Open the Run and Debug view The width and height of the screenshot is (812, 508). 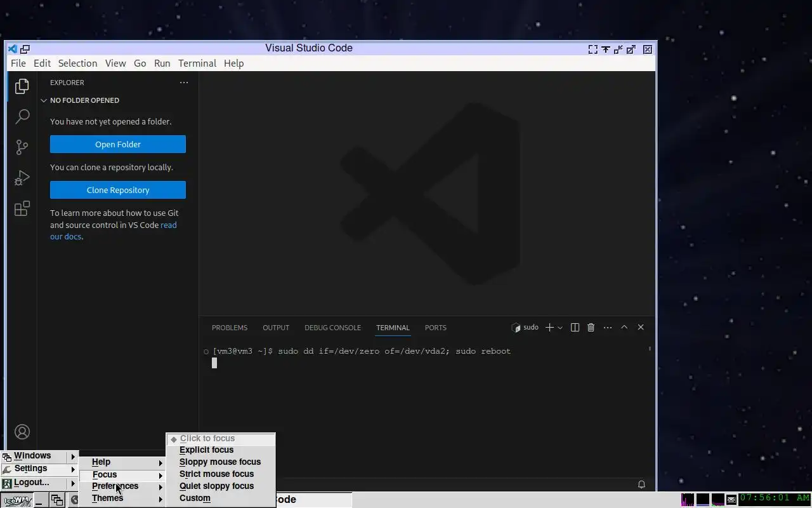(22, 178)
